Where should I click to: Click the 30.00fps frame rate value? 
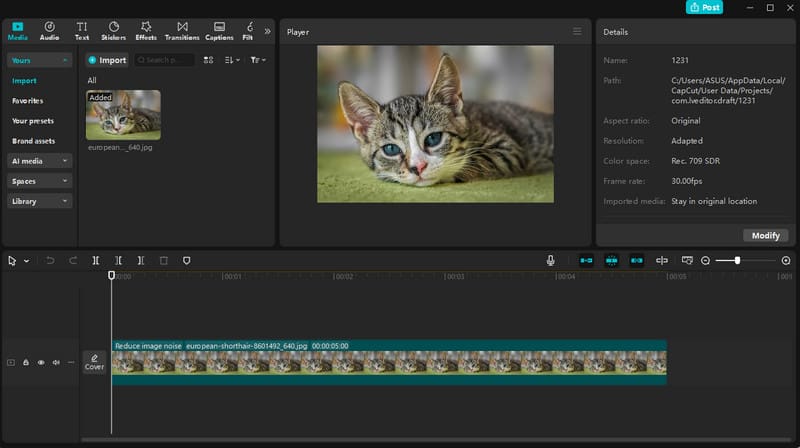tap(686, 181)
